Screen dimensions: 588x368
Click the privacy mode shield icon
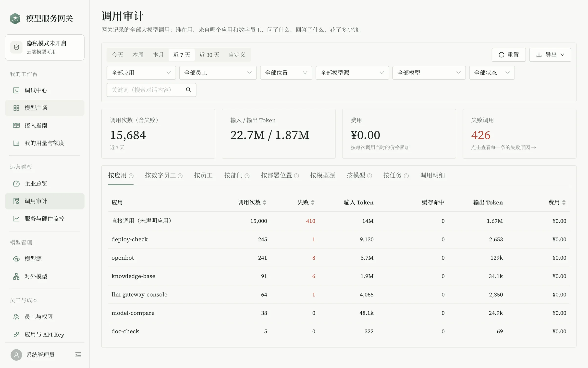(x=16, y=47)
